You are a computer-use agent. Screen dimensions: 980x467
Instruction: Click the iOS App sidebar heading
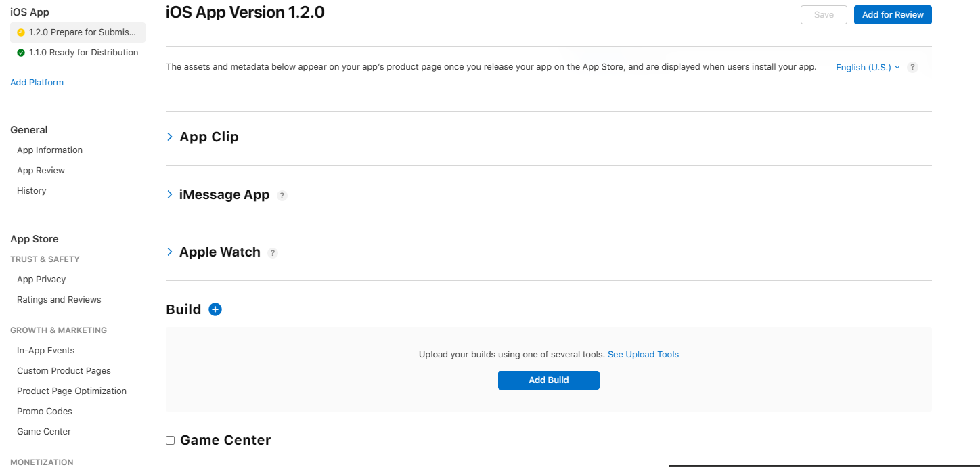pos(30,12)
